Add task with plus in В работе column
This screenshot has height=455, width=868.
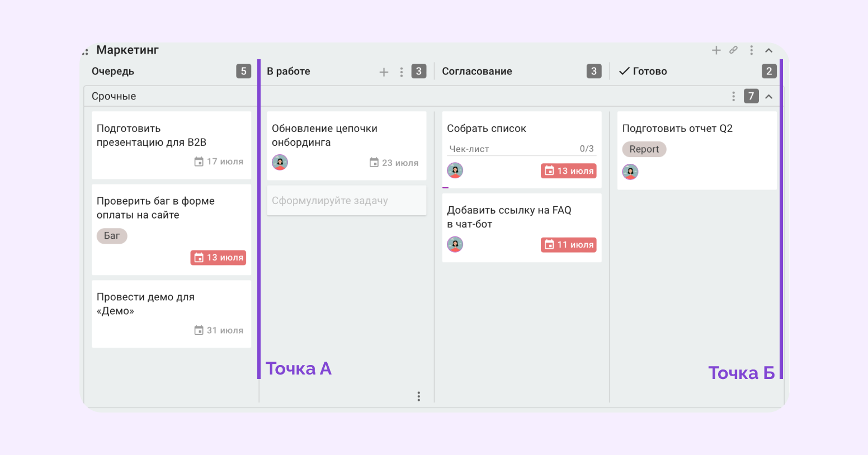pyautogui.click(x=384, y=72)
